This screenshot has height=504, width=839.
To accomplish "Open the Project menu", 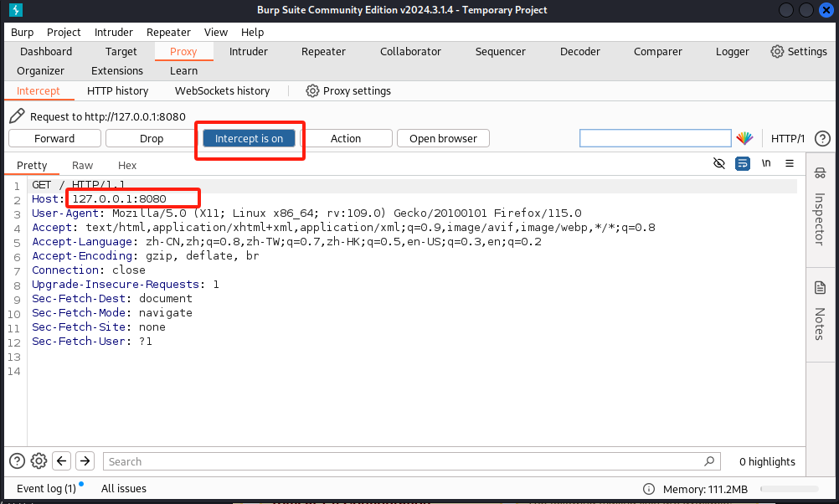I will [64, 32].
